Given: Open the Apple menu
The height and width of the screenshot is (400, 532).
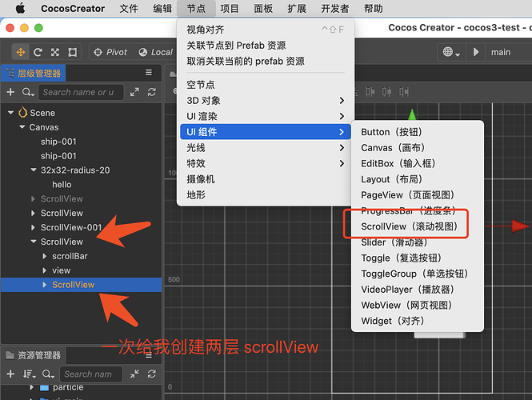Looking at the screenshot, I should 20,8.
